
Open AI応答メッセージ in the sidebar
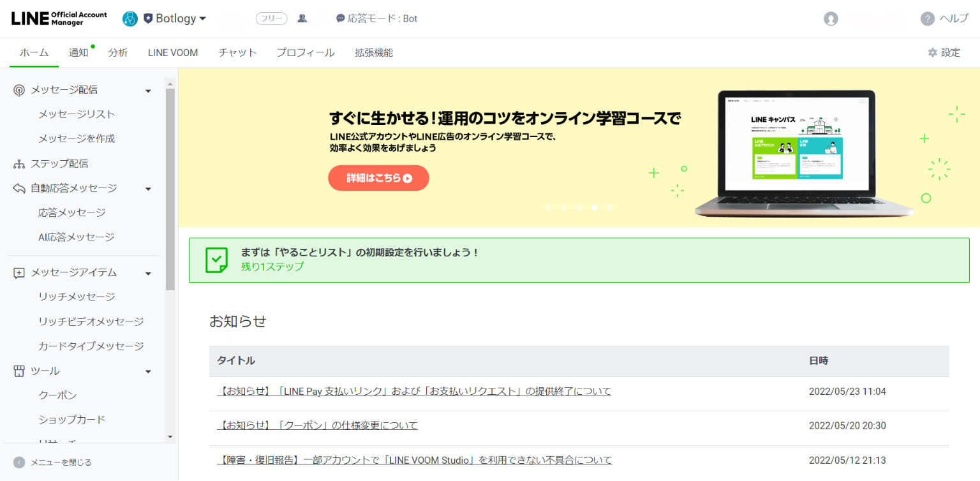tap(77, 237)
